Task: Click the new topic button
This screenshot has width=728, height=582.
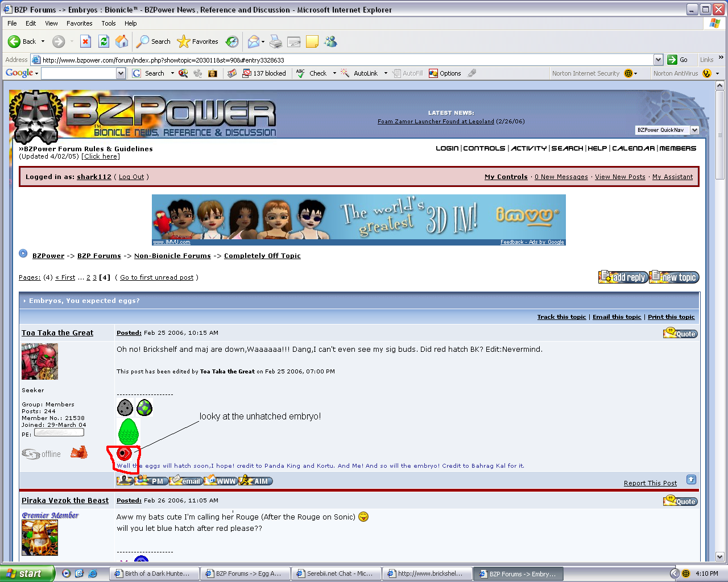Action: [x=675, y=277]
